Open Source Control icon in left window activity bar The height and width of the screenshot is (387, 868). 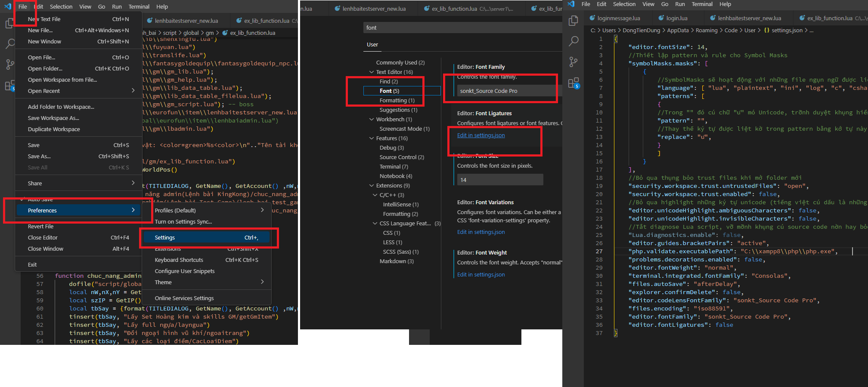tap(9, 64)
